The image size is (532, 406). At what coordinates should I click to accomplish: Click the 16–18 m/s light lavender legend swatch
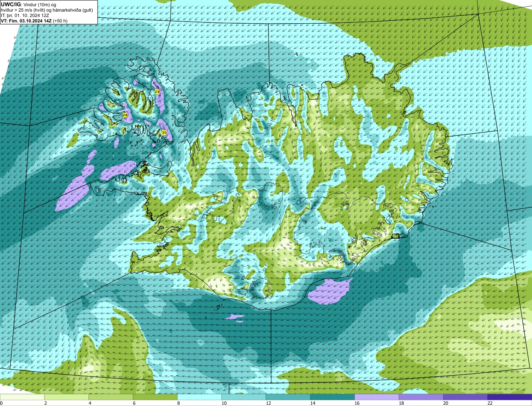click(377, 397)
